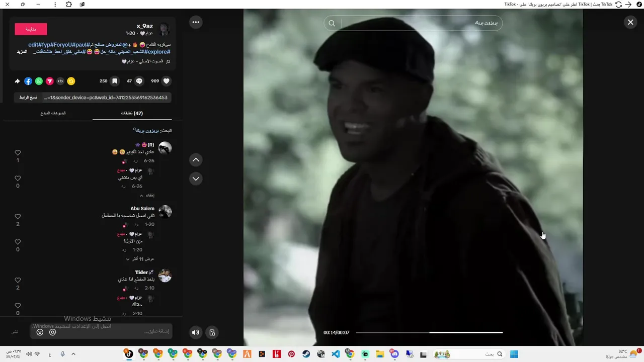This screenshot has width=644, height=362.
Task: Reply to the Tider comment
Action: coord(136,288)
